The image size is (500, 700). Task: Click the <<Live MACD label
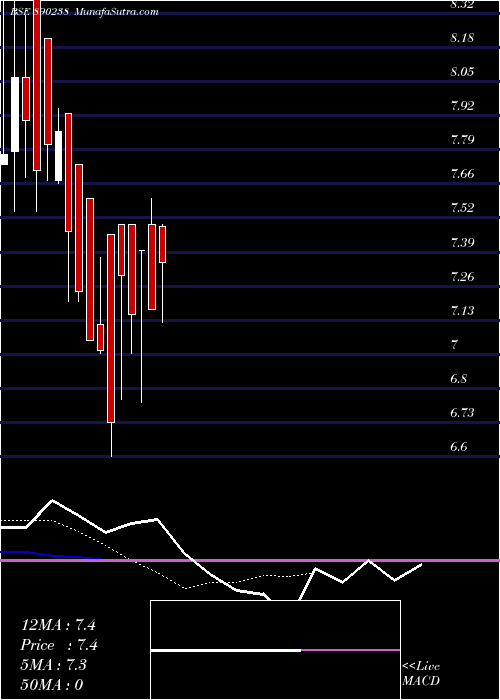tap(421, 674)
